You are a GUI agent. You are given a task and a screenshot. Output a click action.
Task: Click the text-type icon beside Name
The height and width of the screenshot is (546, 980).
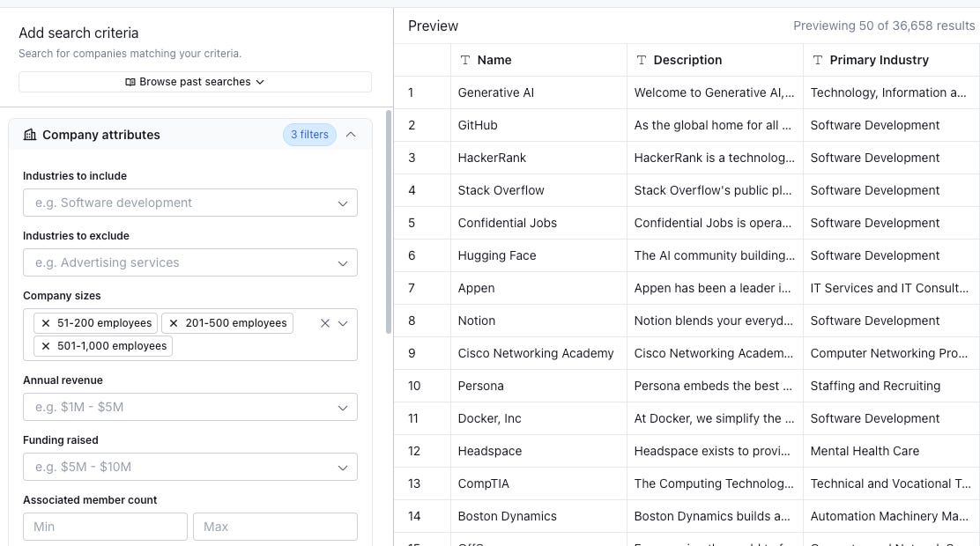(x=465, y=60)
